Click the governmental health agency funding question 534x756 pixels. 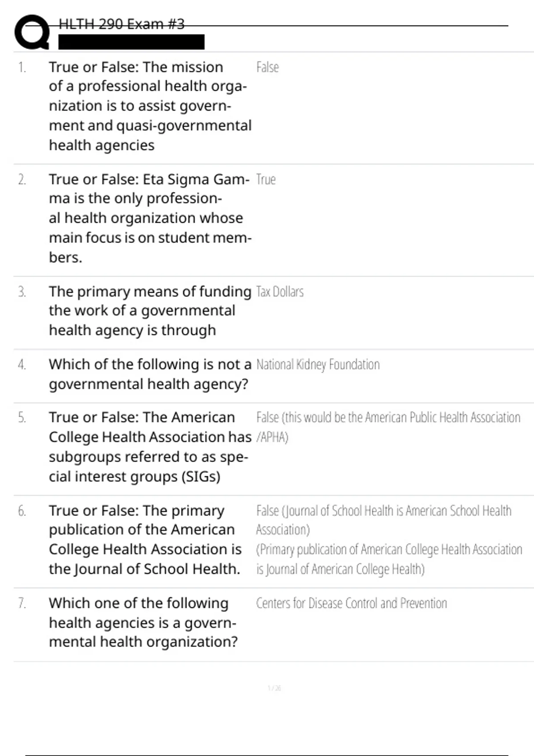tap(150, 311)
